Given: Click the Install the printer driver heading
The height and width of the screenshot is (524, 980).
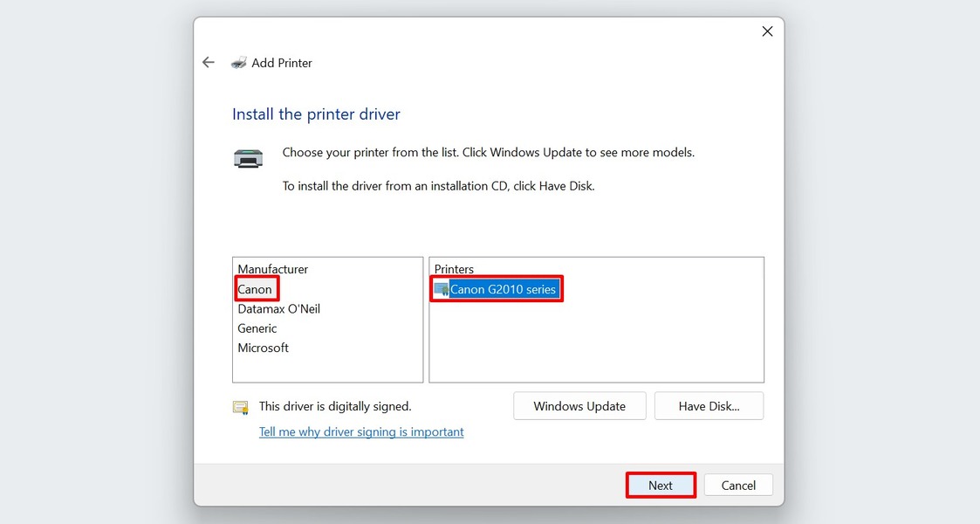Looking at the screenshot, I should 316,114.
